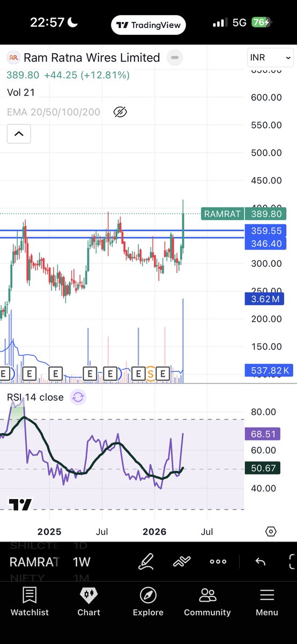
Task: Switch to the Chart tab
Action: tap(88, 602)
